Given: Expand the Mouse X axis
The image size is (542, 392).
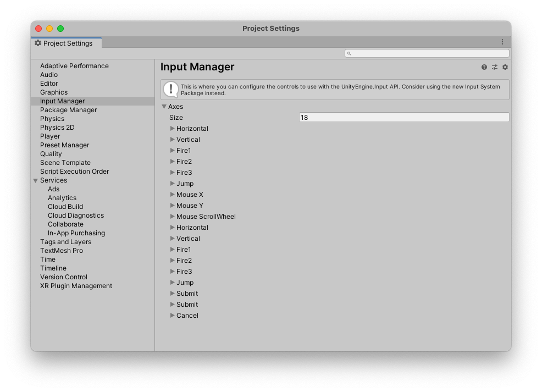Looking at the screenshot, I should [172, 194].
